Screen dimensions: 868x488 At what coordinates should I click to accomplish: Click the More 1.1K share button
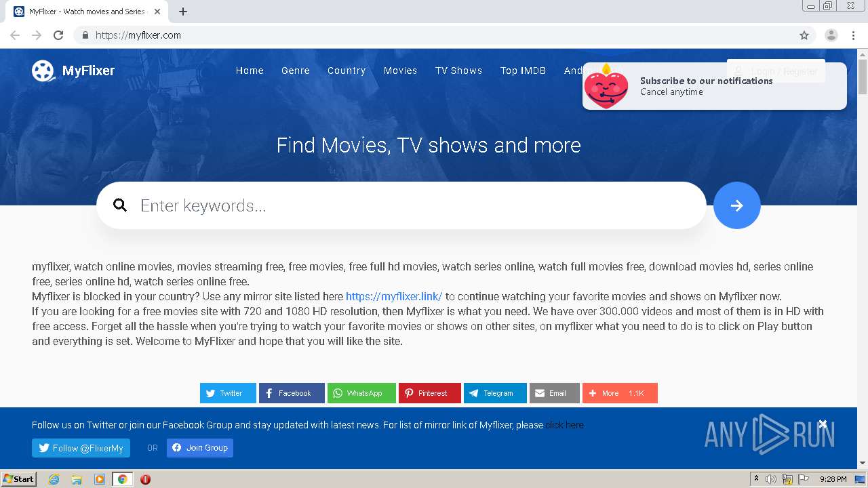[x=620, y=393]
